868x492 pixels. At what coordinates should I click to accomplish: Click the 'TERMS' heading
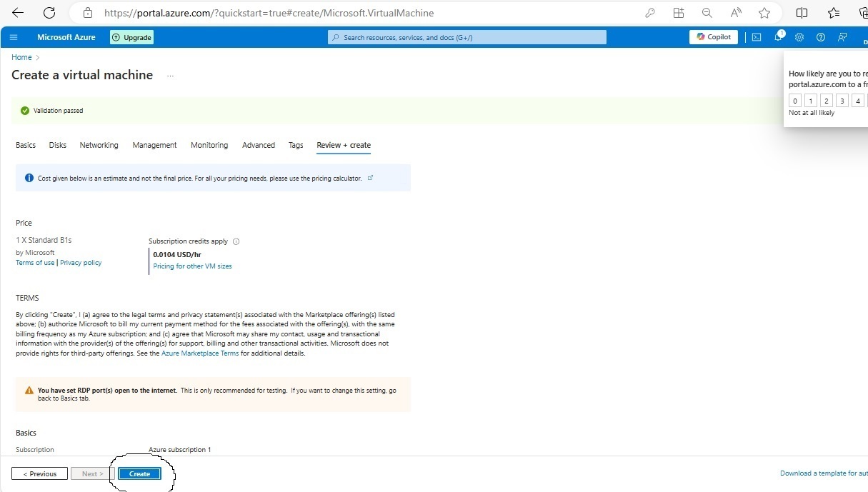(27, 298)
